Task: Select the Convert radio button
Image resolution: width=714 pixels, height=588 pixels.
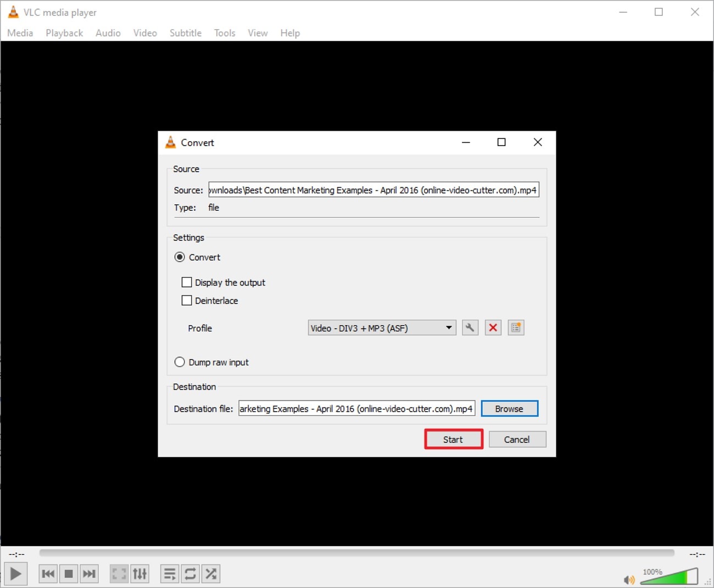Action: click(180, 256)
